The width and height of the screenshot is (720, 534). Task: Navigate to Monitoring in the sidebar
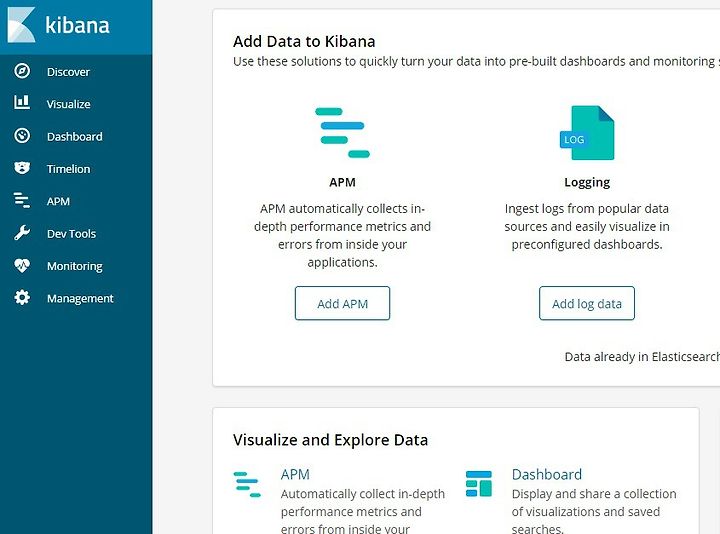pyautogui.click(x=74, y=266)
